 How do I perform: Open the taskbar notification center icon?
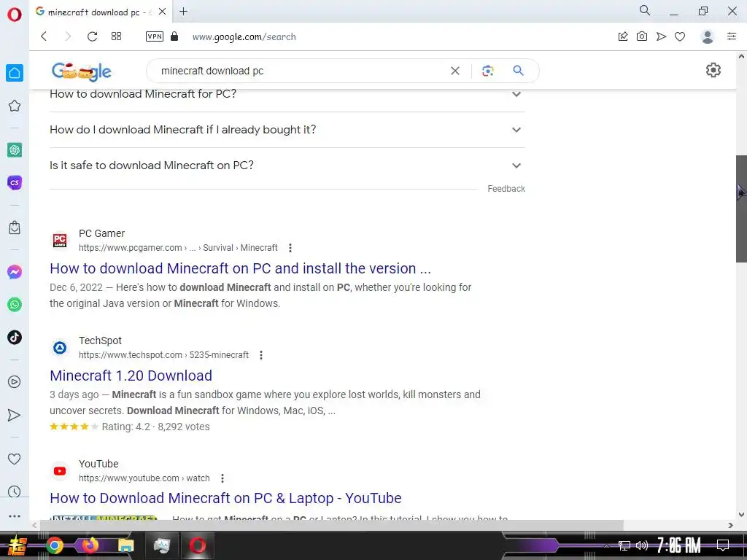point(723,545)
